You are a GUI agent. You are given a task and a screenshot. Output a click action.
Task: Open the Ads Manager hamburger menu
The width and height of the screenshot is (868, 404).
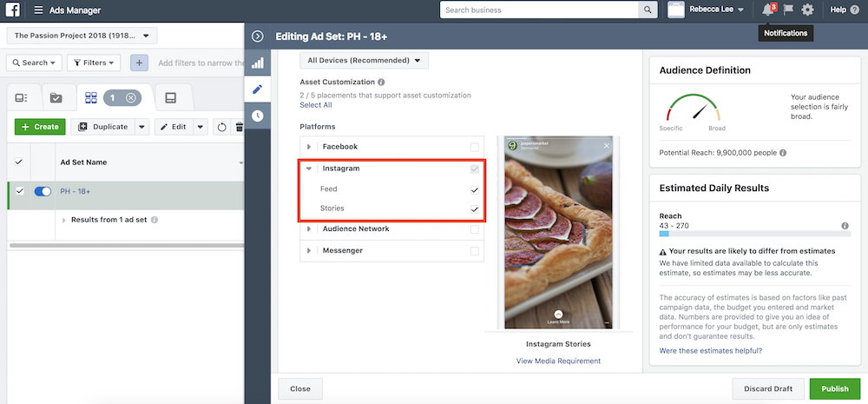38,10
